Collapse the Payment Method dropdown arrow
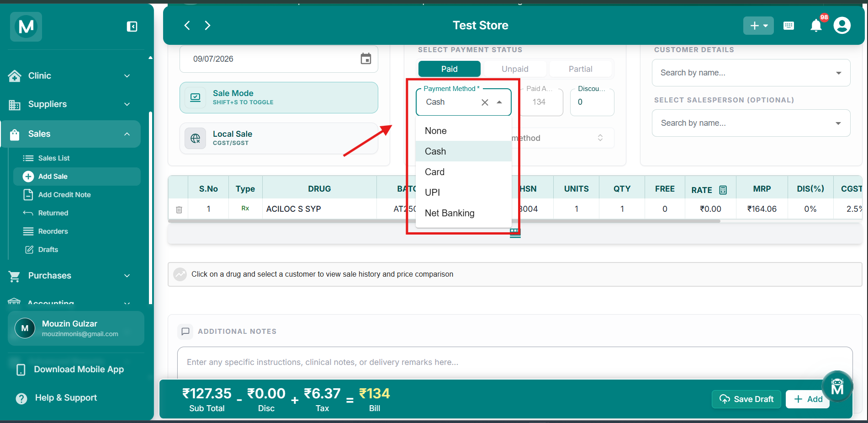The image size is (868, 423). 499,102
